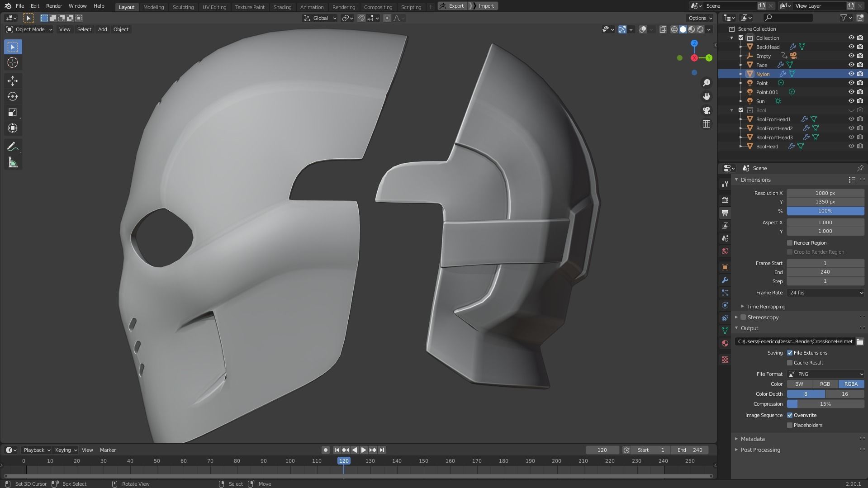This screenshot has height=488, width=868.
Task: Select the 3D Cursor tool
Action: pyautogui.click(x=13, y=63)
